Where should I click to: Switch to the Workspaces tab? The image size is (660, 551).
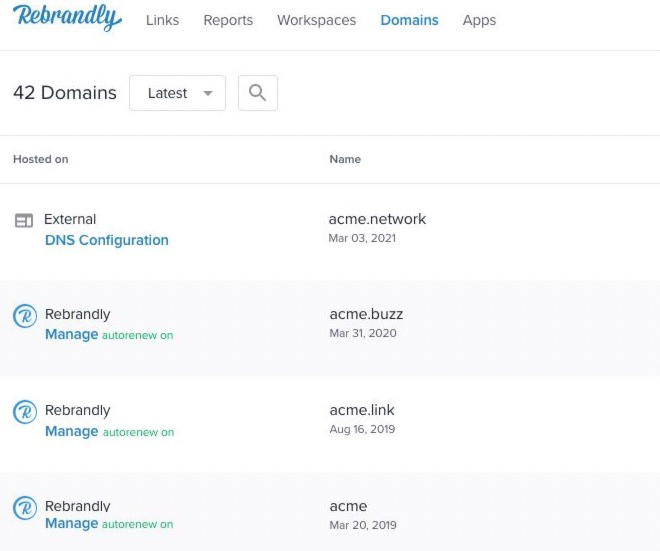317,20
